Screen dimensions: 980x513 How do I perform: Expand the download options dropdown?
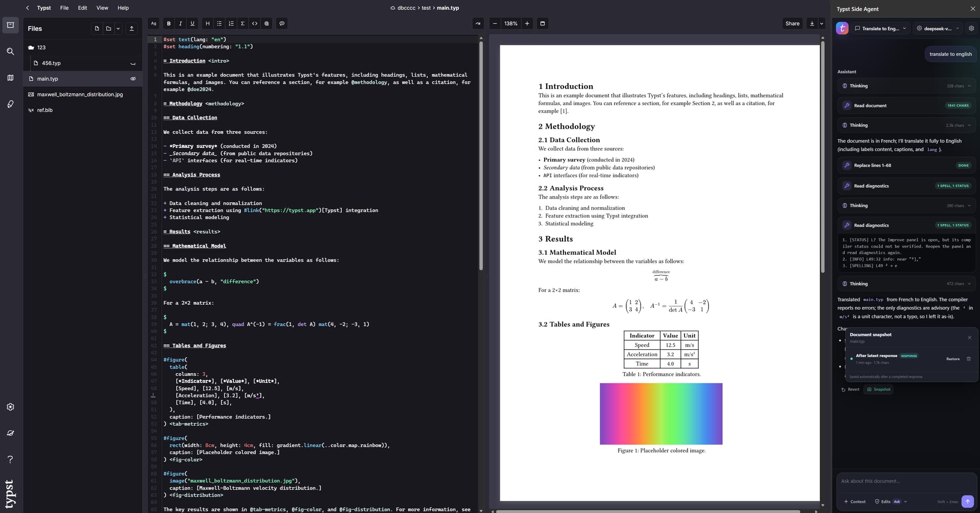coord(821,23)
